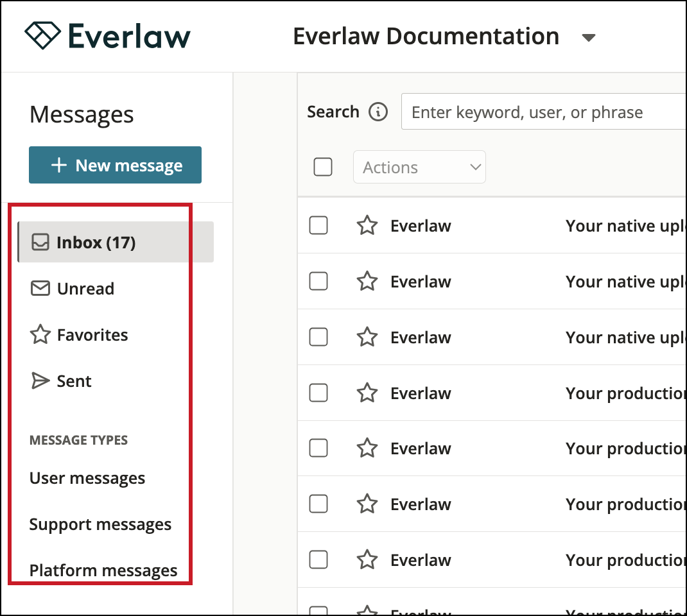687x616 pixels.
Task: Open third message subject 'Your production'
Action: point(625,504)
